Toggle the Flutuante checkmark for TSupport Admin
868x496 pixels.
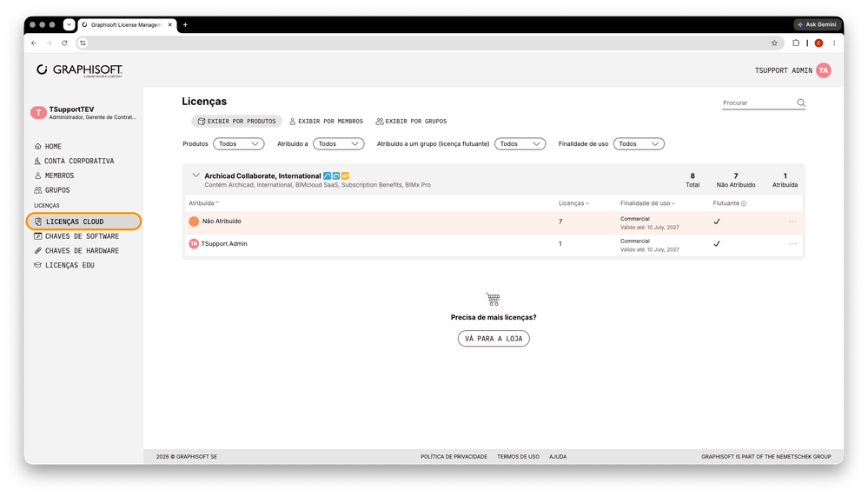click(x=717, y=243)
